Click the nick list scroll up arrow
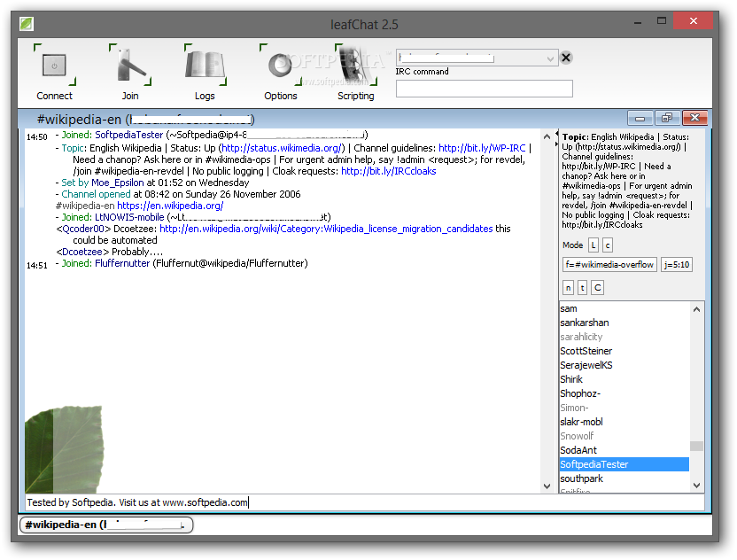Image resolution: width=737 pixels, height=560 pixels. 696,309
